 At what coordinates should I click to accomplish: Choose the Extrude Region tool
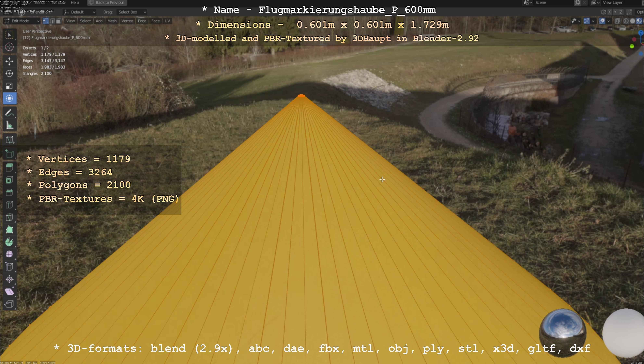coord(9,168)
